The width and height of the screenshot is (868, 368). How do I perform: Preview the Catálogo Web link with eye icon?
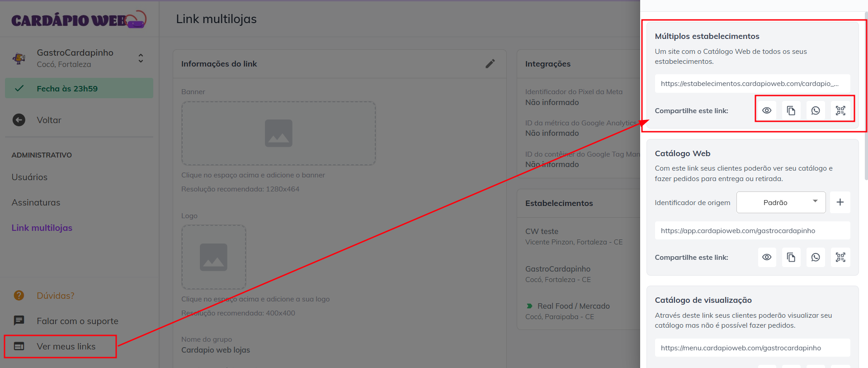[x=767, y=257]
